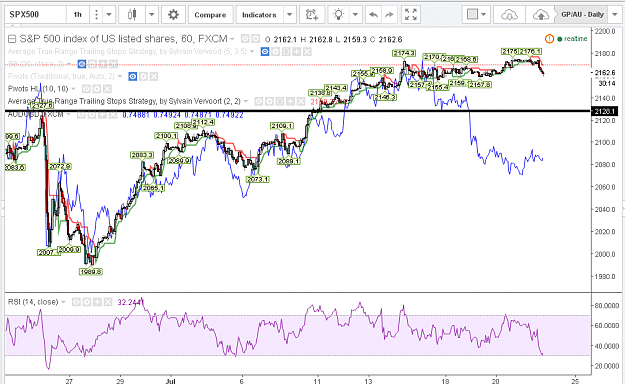Open the layout square selector
Viewport: 625px width, 384px height.
472,15
